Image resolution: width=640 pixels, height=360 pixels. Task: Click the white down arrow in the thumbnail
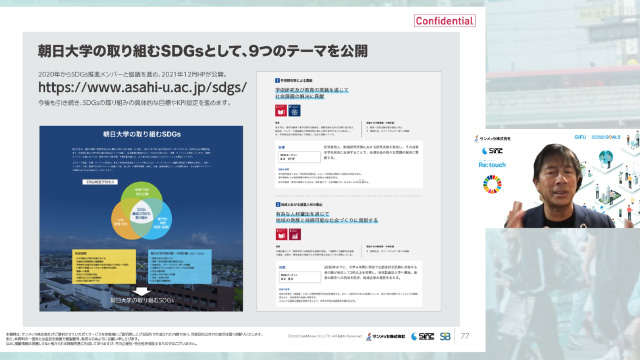pos(141,291)
